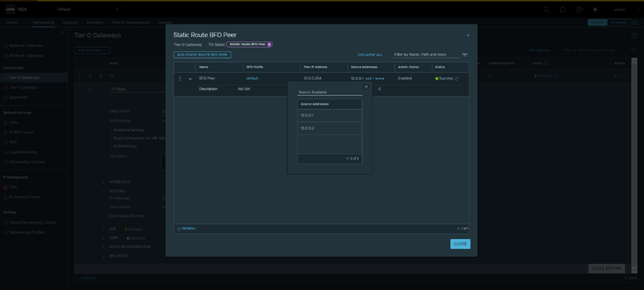
Task: Select source address 10.0.0.2 in list
Action: pyautogui.click(x=307, y=128)
